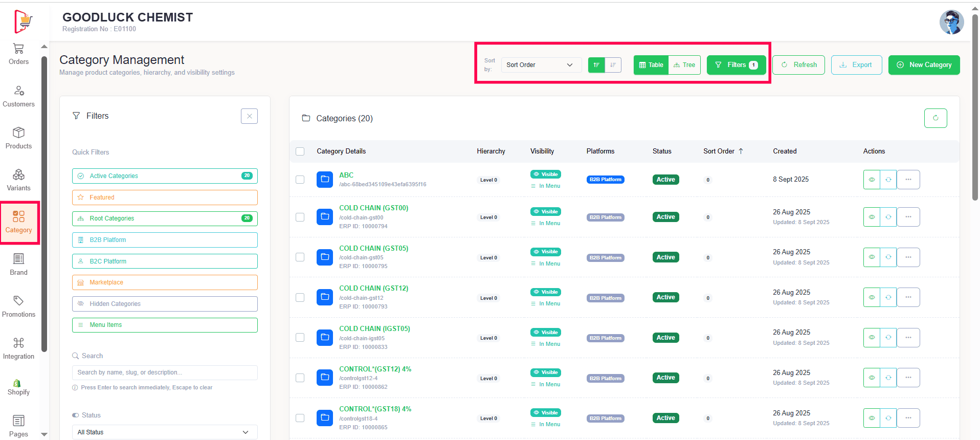This screenshot has height=440, width=980.
Task: Toggle visibility eye for COLD CHAIN (GST00)
Action: (x=872, y=217)
